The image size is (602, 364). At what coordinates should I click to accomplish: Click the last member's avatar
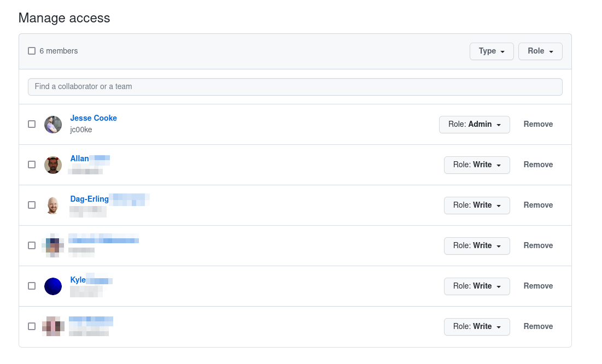pos(53,326)
